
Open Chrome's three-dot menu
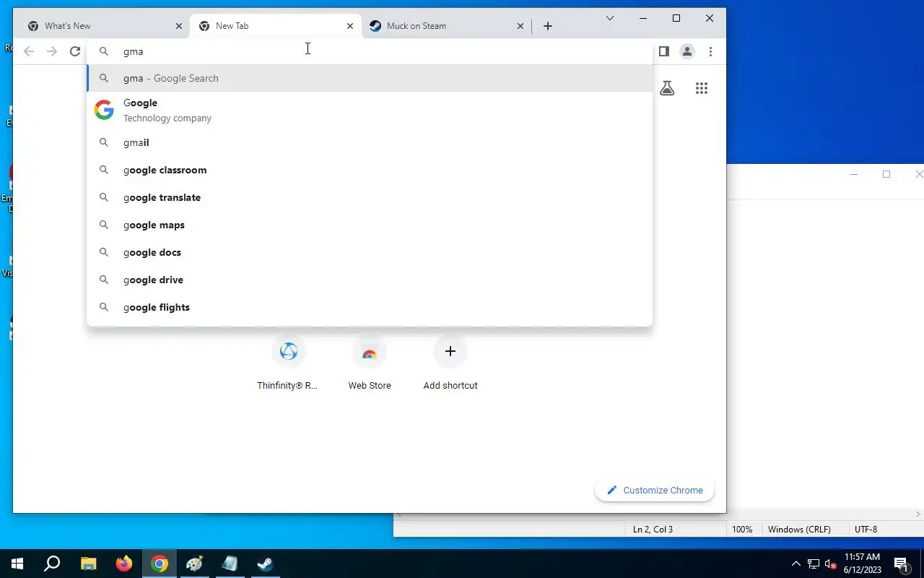click(x=710, y=51)
